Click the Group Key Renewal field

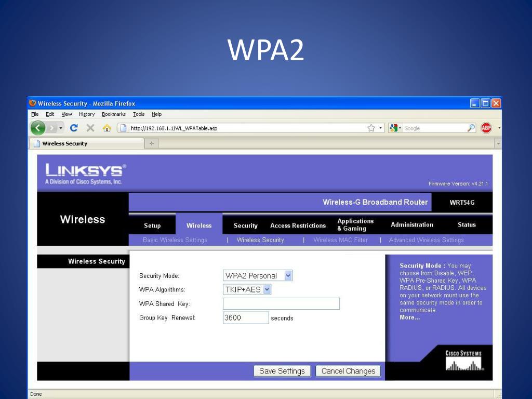(246, 318)
